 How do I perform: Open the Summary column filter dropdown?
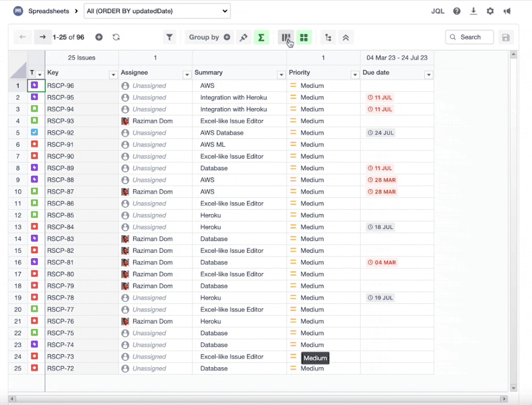pos(281,75)
